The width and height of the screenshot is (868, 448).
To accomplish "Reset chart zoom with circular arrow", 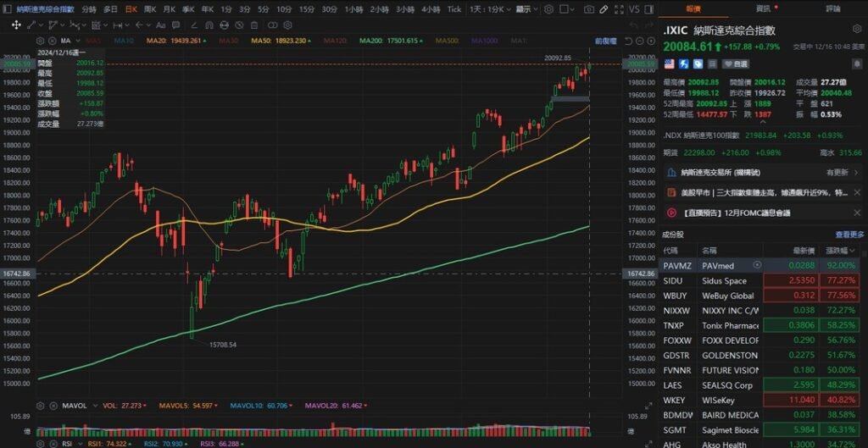I will (628, 41).
